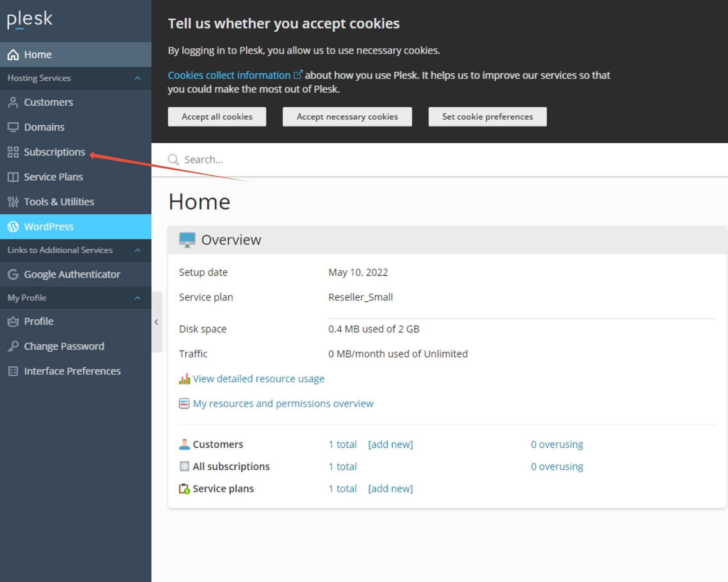Open My resources and permissions overview
This screenshot has height=582, width=728.
coord(283,404)
